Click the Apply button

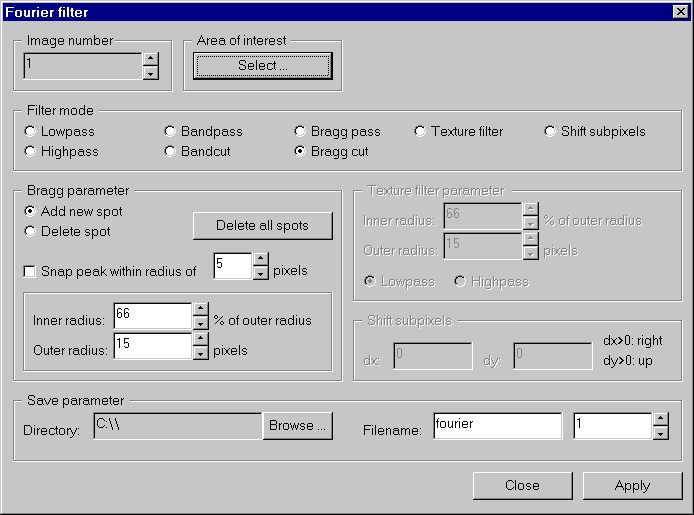click(x=632, y=486)
